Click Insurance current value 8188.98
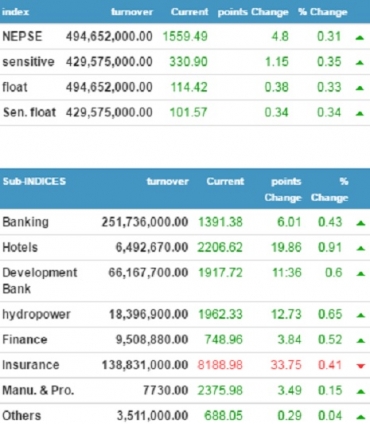Viewport: 370px width, 424px height. click(220, 365)
